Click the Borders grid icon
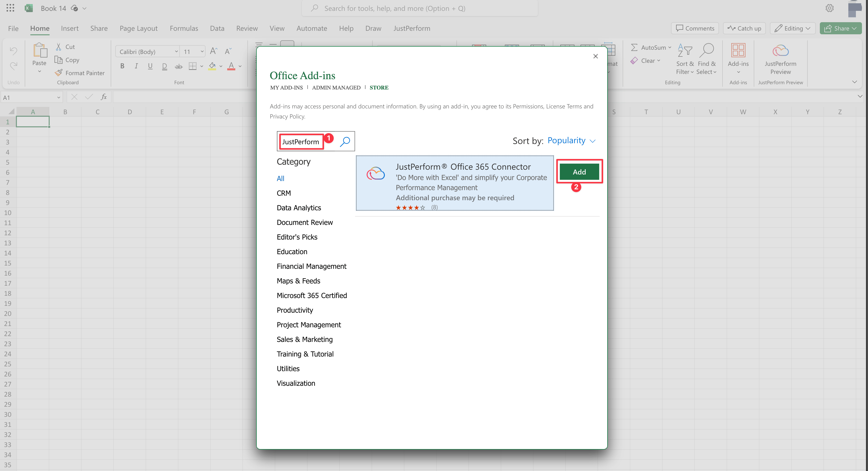Viewport: 868px width, 471px height. point(192,66)
